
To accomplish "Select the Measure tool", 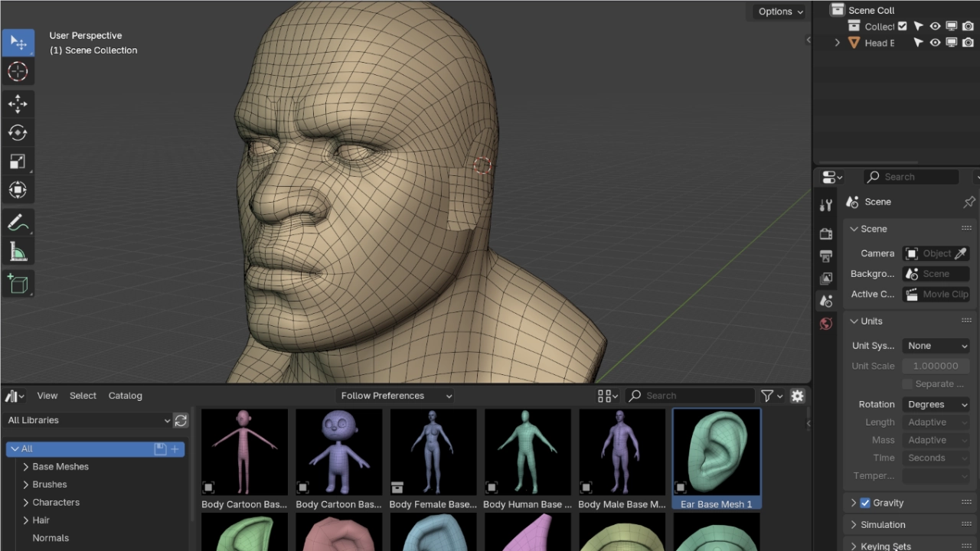I will (x=18, y=252).
